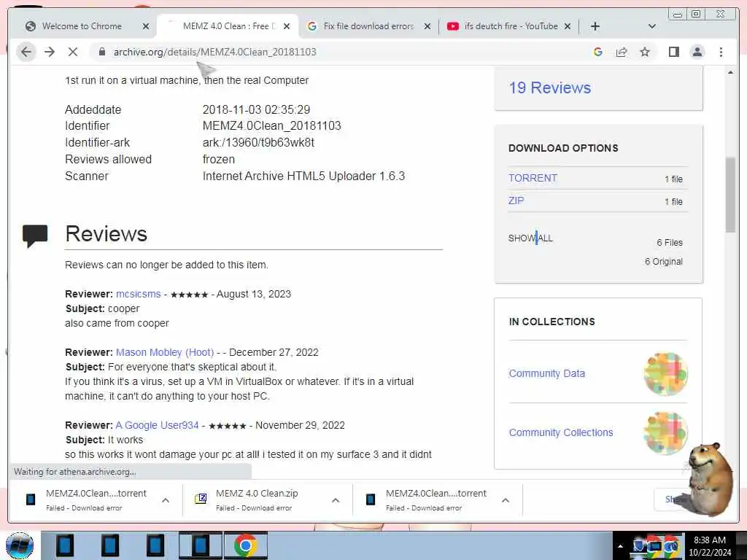Open the 19 Reviews link

549,87
